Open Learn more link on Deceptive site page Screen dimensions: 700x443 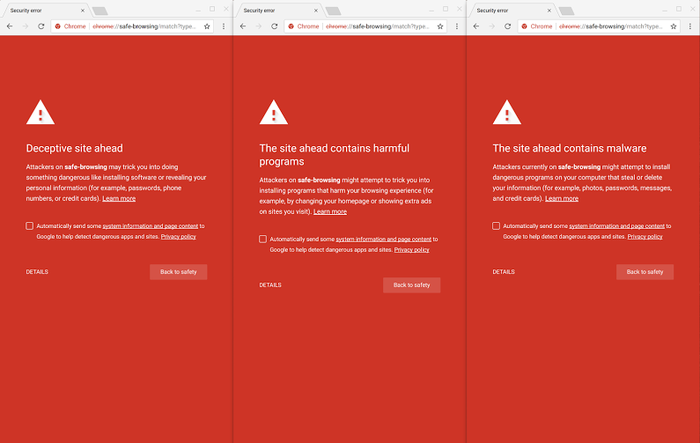(119, 198)
